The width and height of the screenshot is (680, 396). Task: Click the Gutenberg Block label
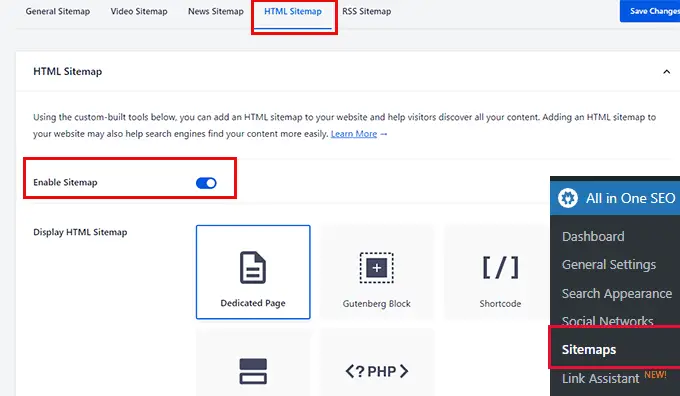[376, 304]
